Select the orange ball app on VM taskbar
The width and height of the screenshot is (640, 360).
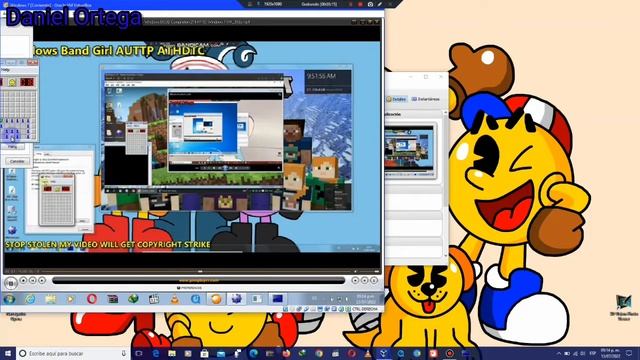coord(216,299)
